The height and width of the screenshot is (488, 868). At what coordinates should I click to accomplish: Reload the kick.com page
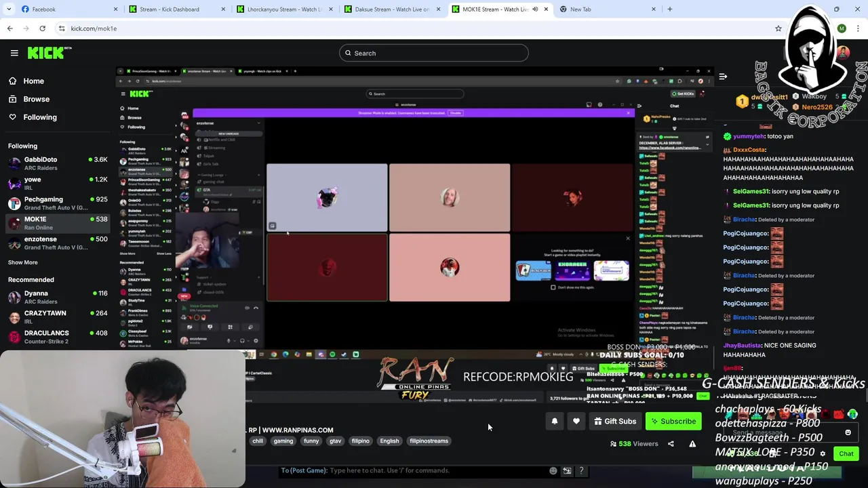pyautogui.click(x=42, y=28)
